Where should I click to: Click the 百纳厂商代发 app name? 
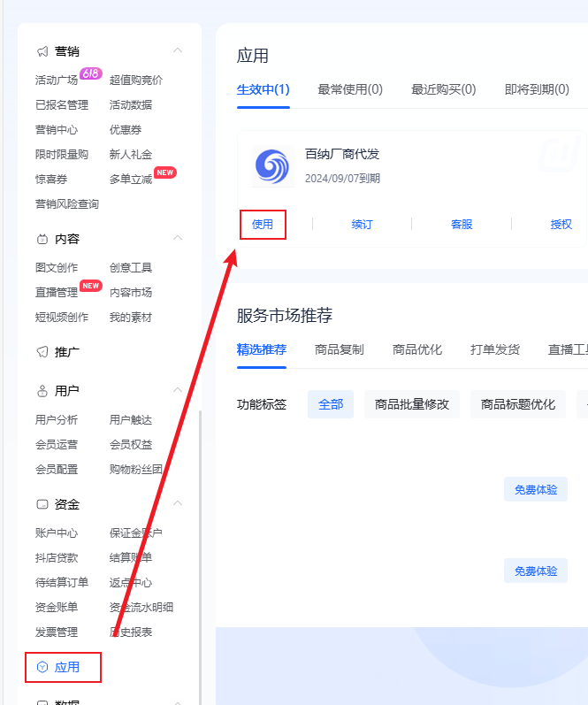[x=342, y=154]
